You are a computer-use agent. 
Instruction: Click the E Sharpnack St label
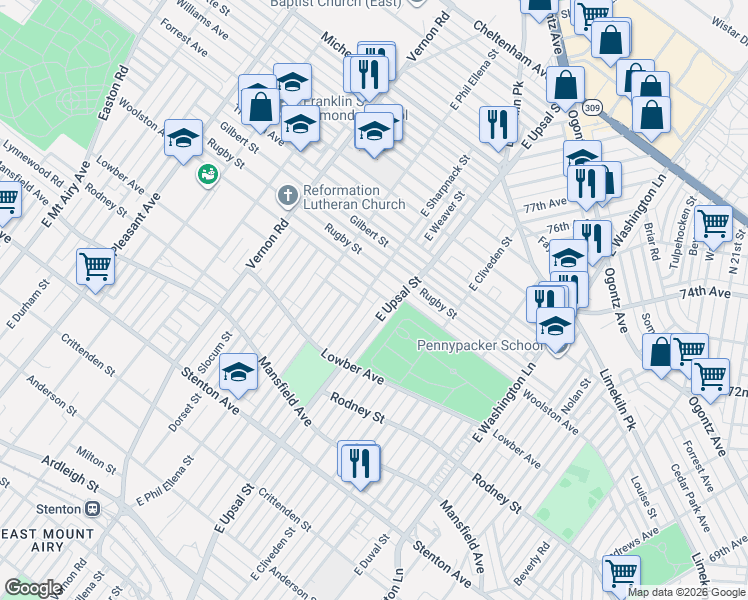click(x=445, y=186)
